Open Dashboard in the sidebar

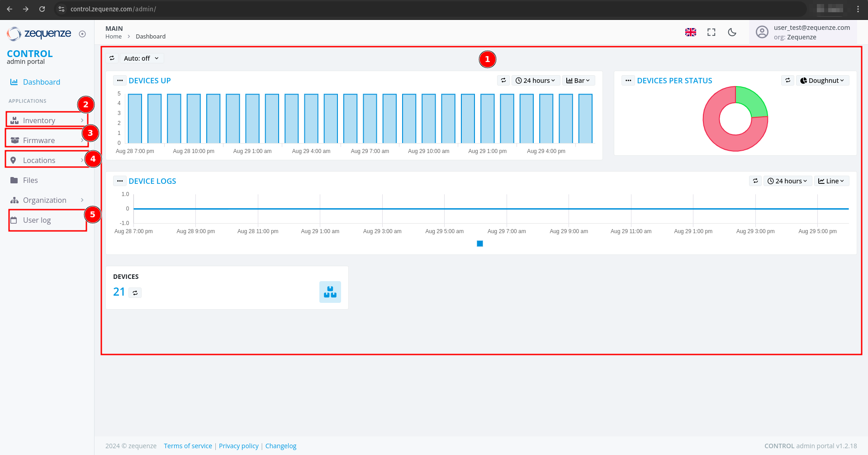click(41, 82)
